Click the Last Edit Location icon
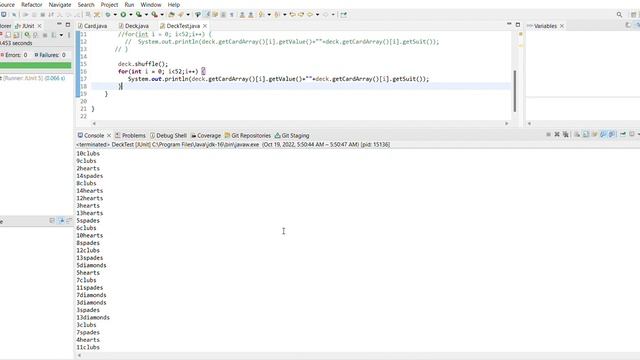Screen dimensions: 640x360 (292, 14)
